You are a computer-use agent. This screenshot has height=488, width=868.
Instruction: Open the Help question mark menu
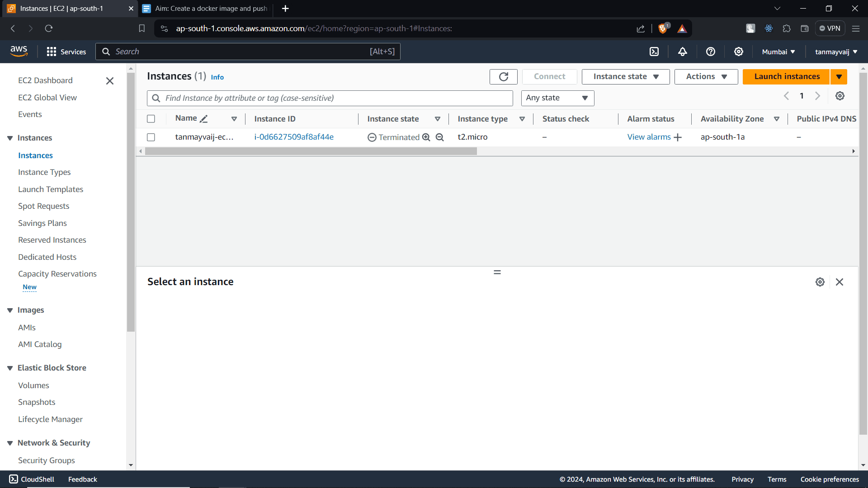pos(710,52)
